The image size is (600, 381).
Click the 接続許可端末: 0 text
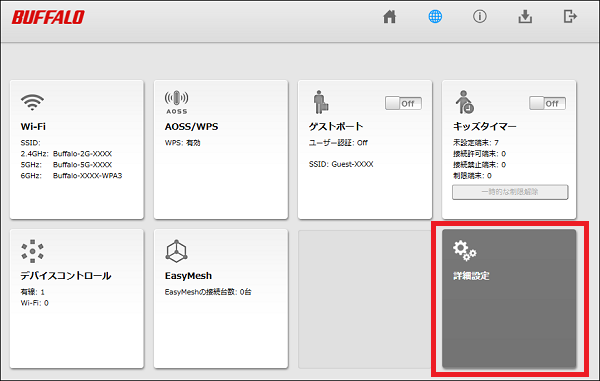click(x=479, y=154)
